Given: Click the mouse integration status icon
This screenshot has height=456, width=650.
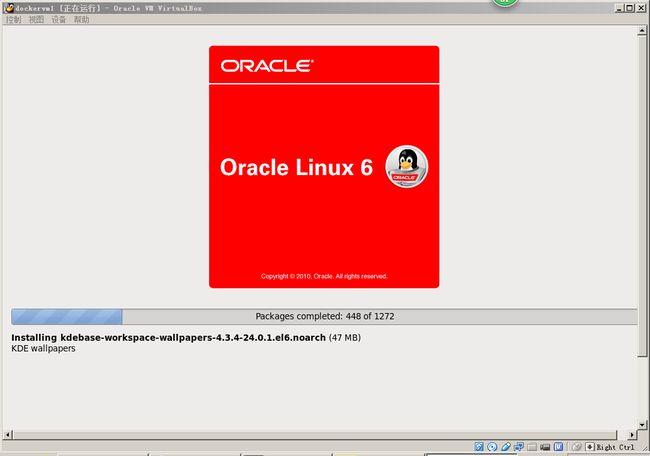Looking at the screenshot, I should click(x=576, y=446).
